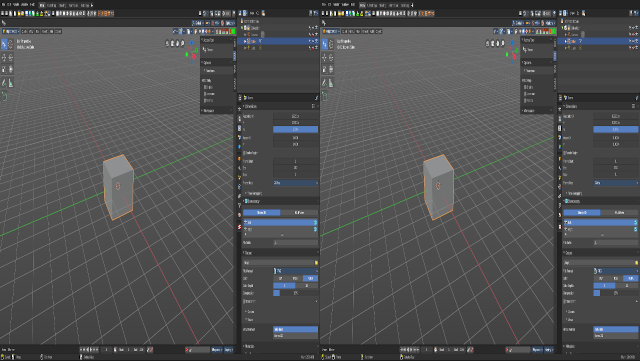Open Object properties orange tab icon in right window

[x=560, y=159]
